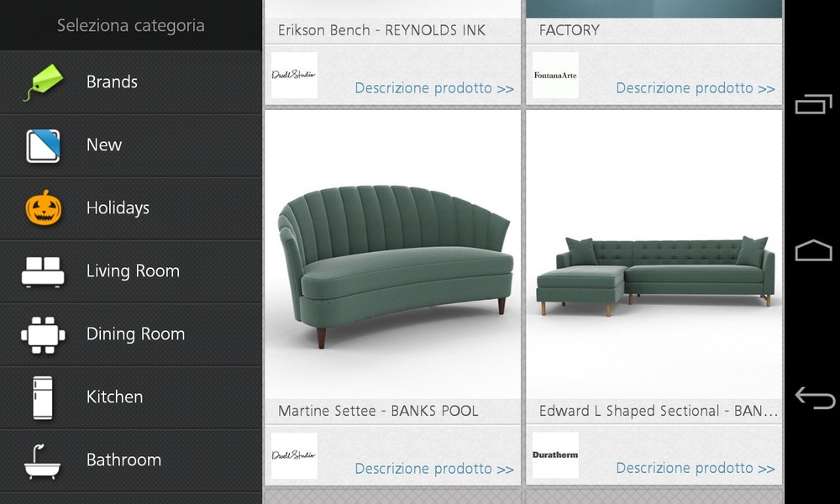840x504 pixels.
Task: Open the Kitchen category label
Action: coord(114,396)
